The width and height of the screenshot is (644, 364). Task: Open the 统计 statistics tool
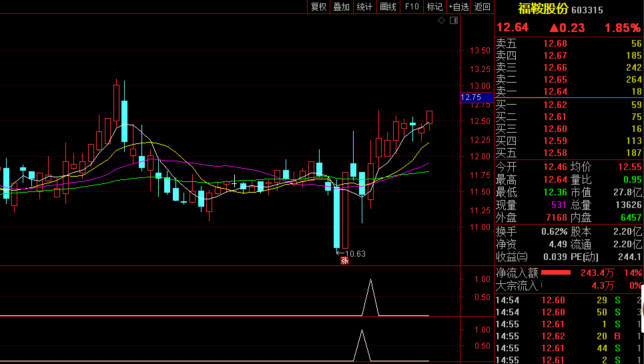coord(364,7)
